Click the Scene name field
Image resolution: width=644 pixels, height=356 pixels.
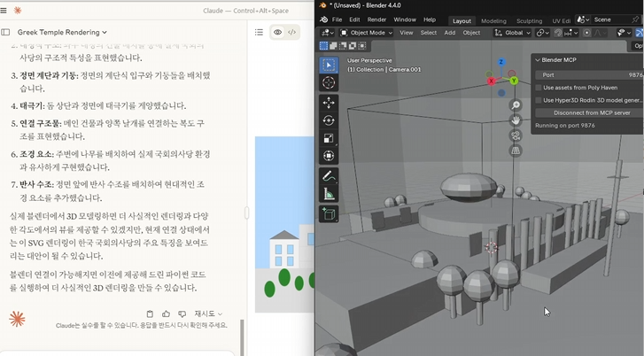coord(610,19)
